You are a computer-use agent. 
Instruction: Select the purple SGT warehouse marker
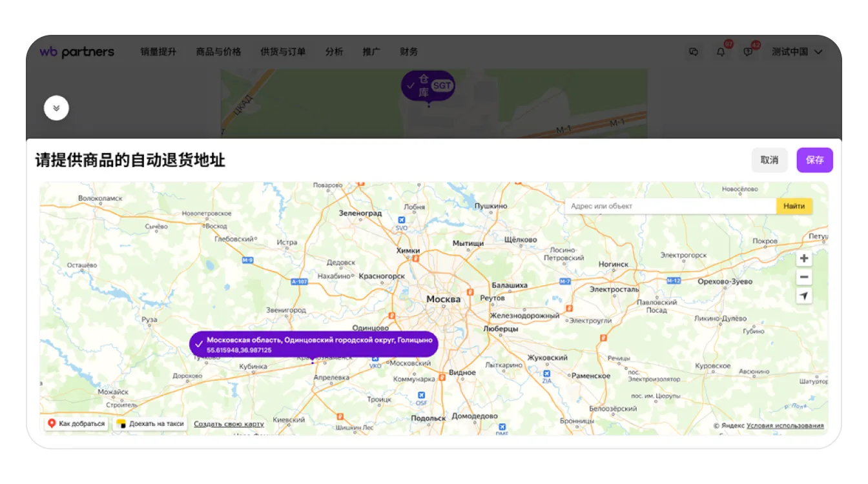pyautogui.click(x=428, y=86)
